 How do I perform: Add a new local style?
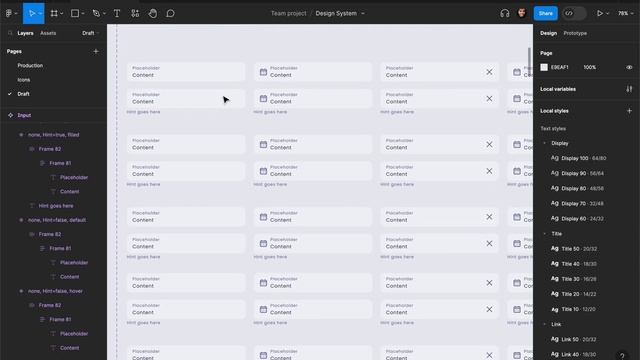pyautogui.click(x=629, y=111)
